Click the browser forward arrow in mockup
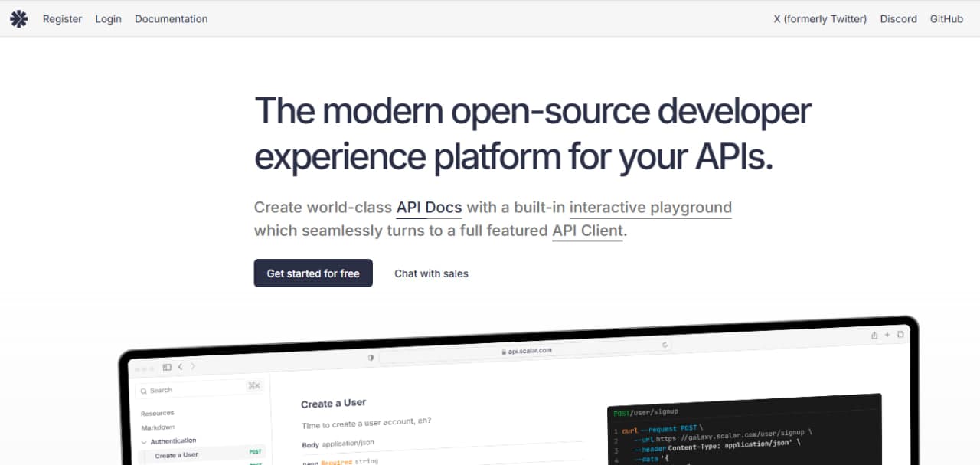This screenshot has height=465, width=980. pos(193,367)
